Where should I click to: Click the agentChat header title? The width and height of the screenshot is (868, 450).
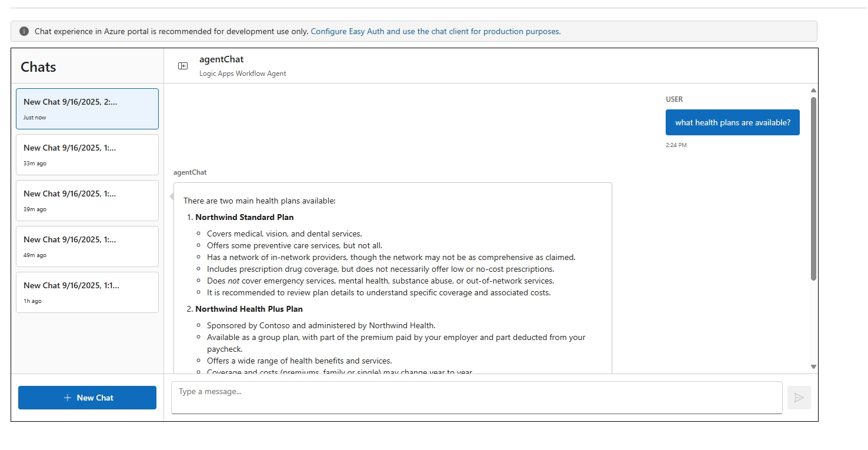click(x=221, y=59)
